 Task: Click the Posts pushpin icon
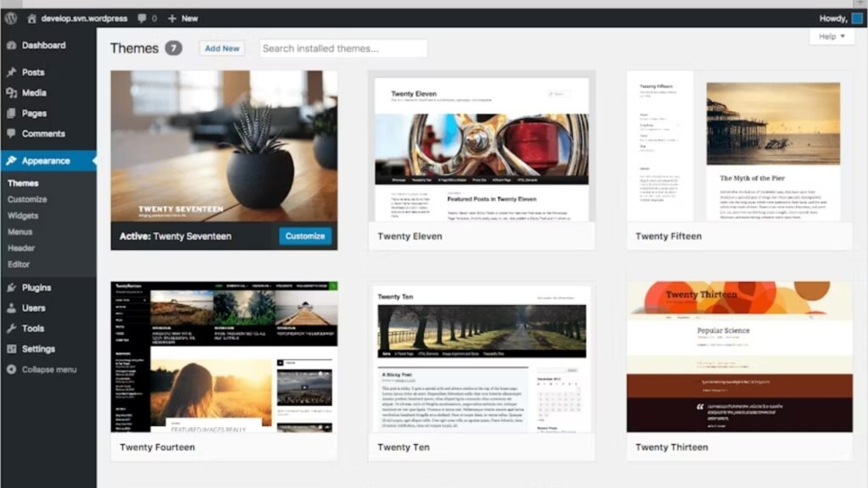tap(11, 73)
